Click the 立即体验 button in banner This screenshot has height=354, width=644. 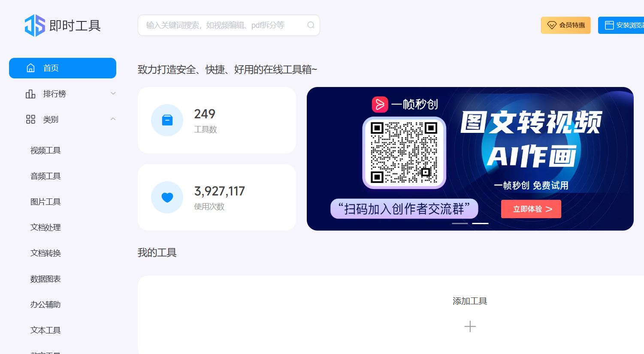coord(531,209)
